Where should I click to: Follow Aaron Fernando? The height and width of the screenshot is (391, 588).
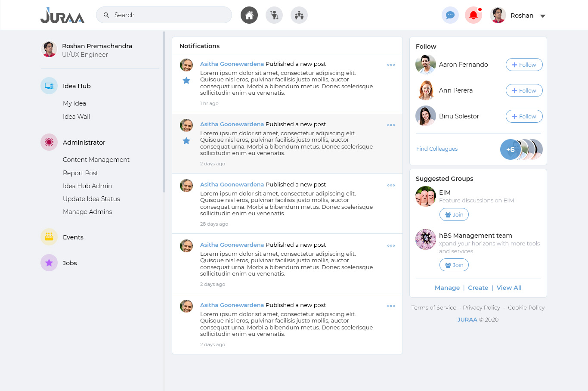tap(524, 65)
